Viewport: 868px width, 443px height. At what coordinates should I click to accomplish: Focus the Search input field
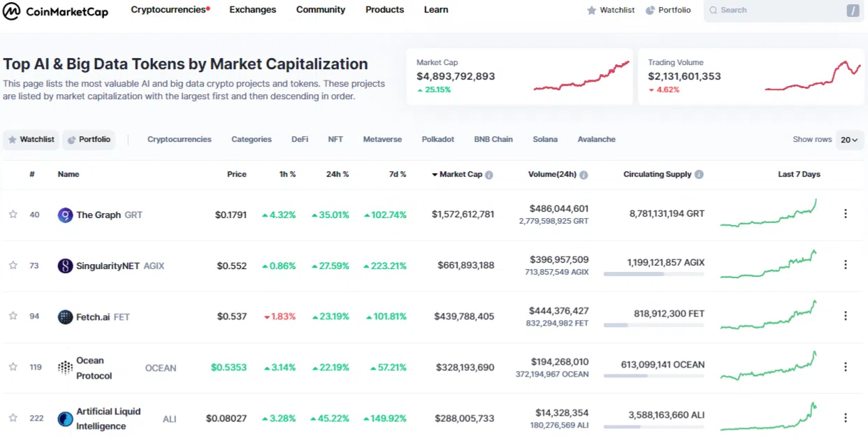tap(783, 10)
